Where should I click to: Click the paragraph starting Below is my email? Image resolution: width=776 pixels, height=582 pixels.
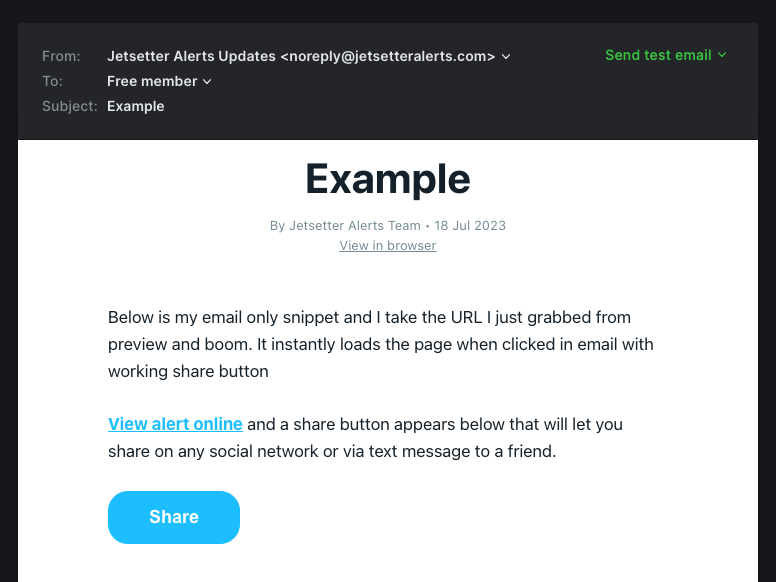(381, 344)
